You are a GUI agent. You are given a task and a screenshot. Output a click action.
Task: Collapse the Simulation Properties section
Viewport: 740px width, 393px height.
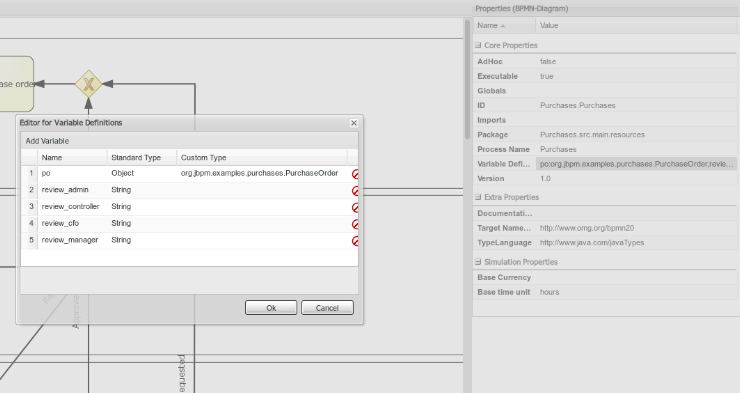pos(478,262)
